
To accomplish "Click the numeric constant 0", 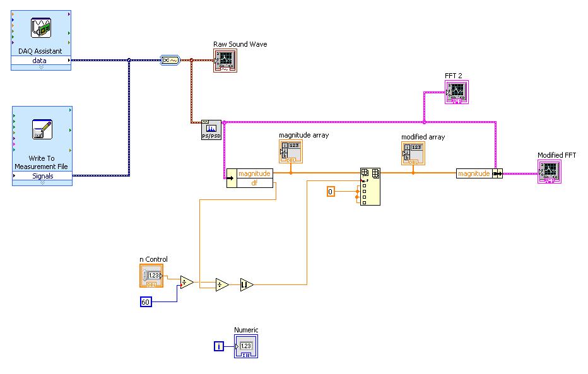I will 331,191.
